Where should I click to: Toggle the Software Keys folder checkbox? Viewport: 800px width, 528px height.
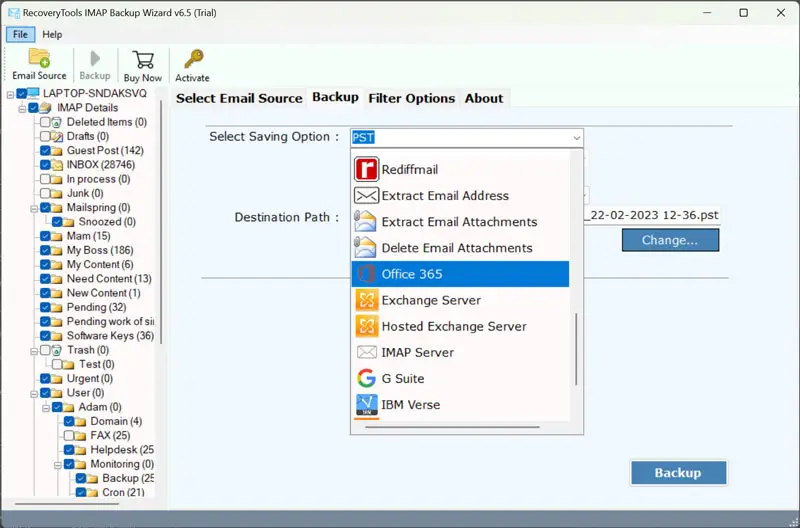point(45,336)
